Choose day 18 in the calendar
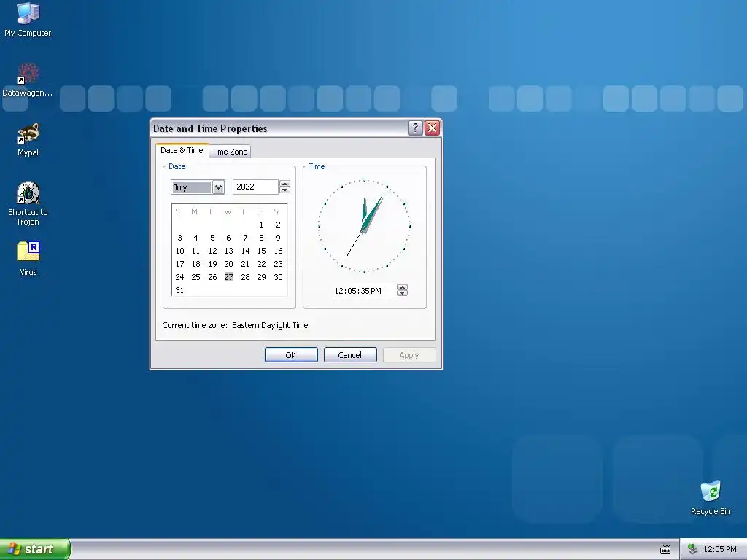This screenshot has height=560, width=747. 196,264
